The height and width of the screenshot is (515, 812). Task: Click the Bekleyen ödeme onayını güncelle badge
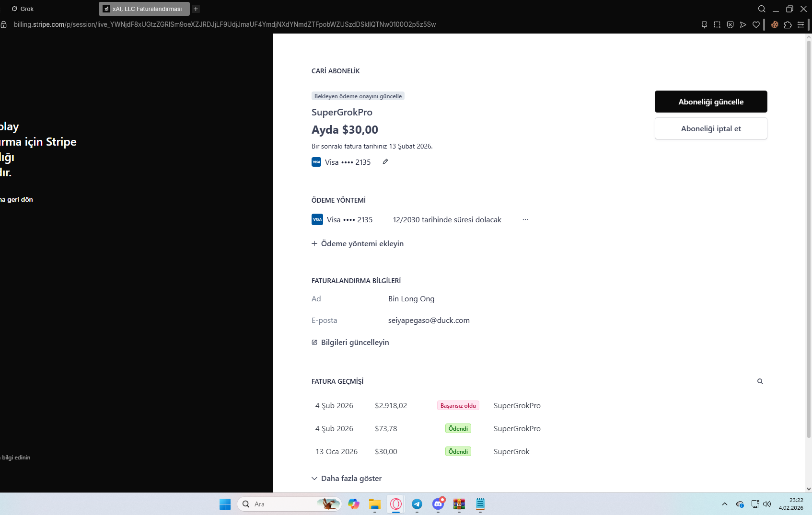358,96
